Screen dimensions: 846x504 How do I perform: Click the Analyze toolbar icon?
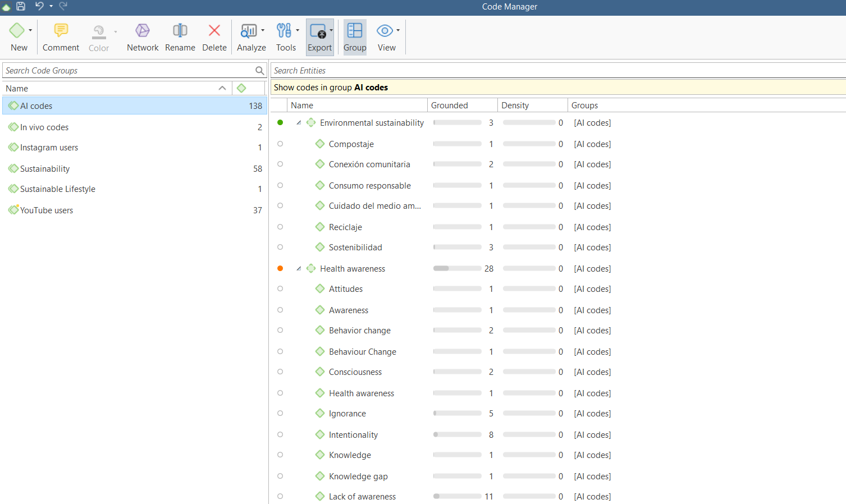[x=249, y=31]
